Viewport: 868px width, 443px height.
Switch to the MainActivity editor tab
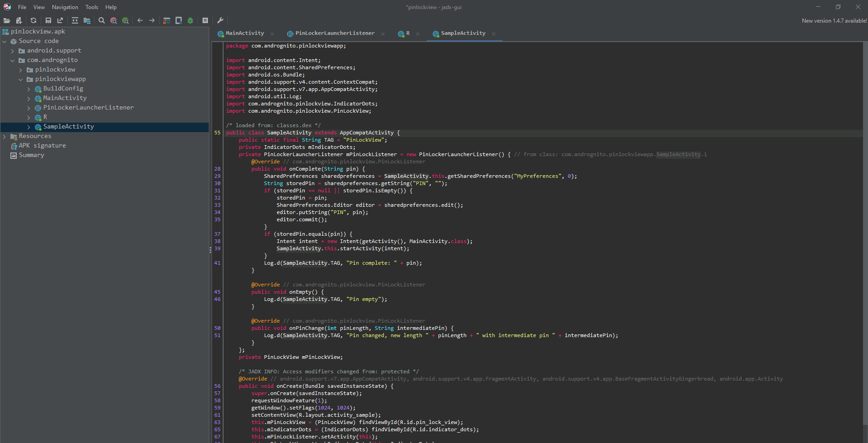pos(245,33)
